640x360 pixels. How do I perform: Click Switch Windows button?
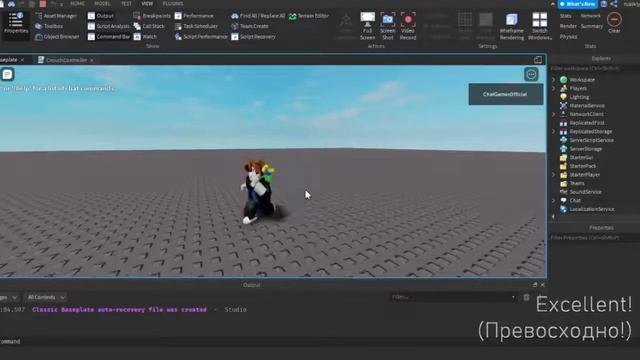pyautogui.click(x=540, y=26)
